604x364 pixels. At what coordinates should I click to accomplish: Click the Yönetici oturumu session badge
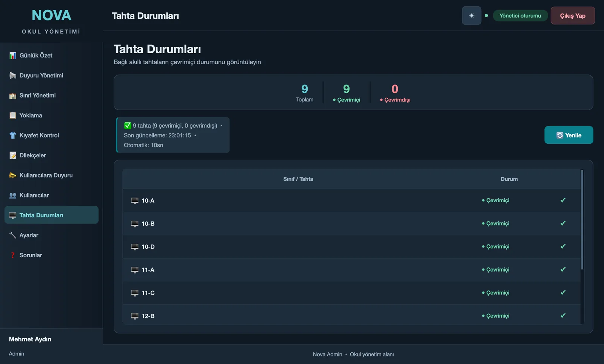[520, 15]
